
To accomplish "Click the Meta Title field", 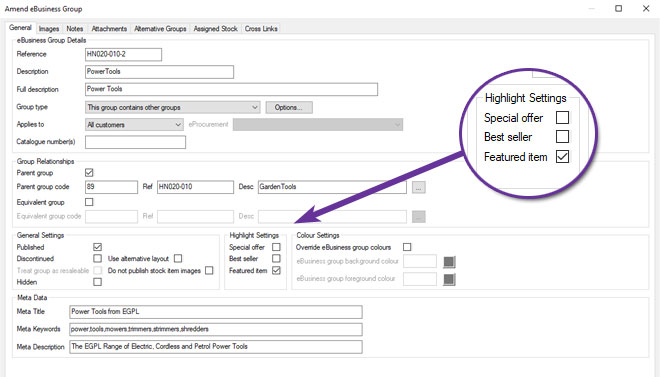I will 216,312.
